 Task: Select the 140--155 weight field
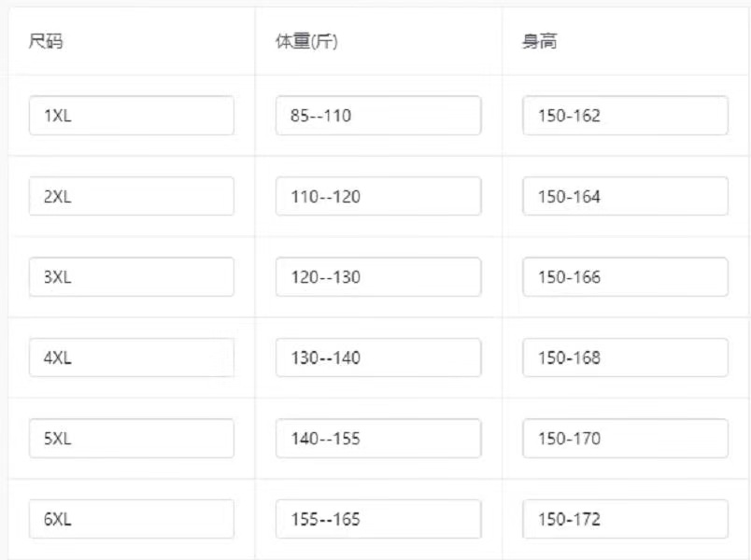(x=378, y=439)
